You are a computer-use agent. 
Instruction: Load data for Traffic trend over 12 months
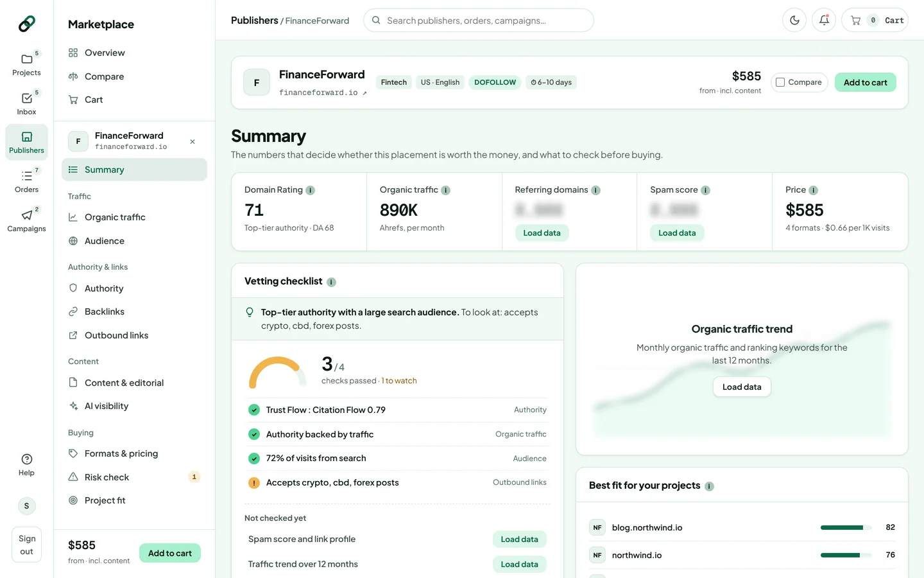pos(519,565)
